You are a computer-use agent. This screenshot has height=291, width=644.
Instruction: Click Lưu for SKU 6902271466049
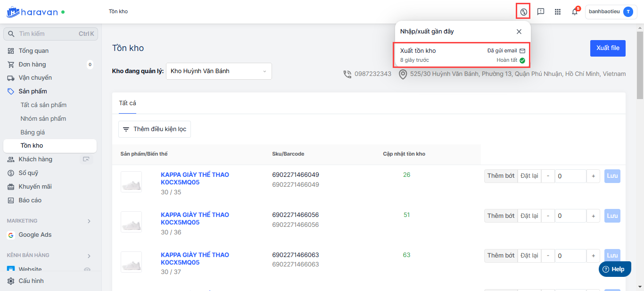612,176
